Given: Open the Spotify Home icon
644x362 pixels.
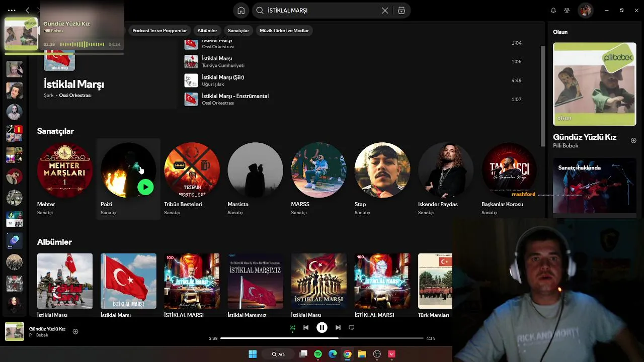Looking at the screenshot, I should (x=241, y=10).
